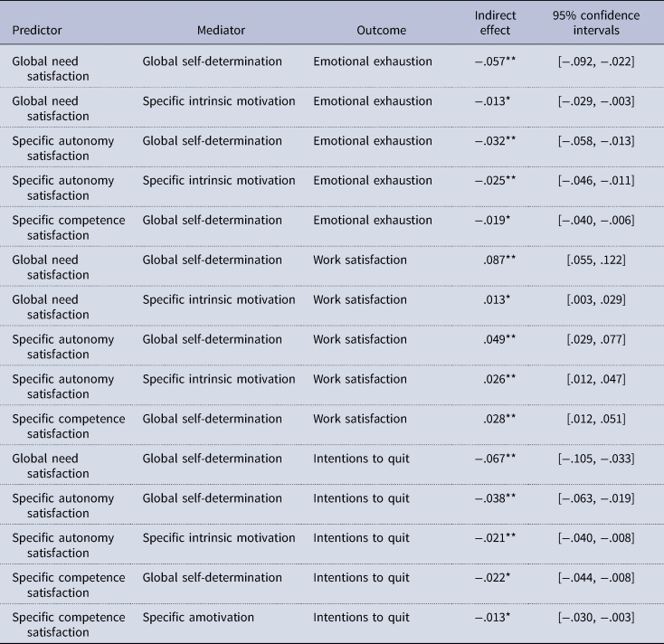Select the indirect effect value −.057**
Image resolution: width=664 pixels, height=644 pixels.
495,61
